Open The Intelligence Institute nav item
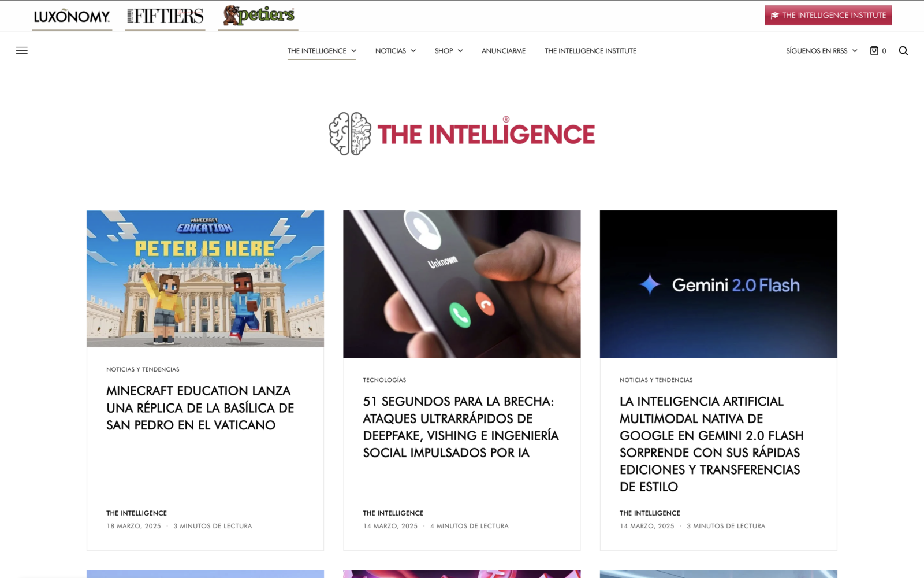924x578 pixels. pyautogui.click(x=590, y=51)
